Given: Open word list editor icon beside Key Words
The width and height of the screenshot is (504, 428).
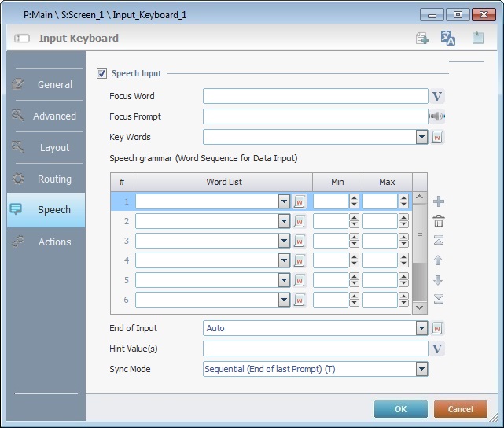Looking at the screenshot, I should (x=438, y=137).
